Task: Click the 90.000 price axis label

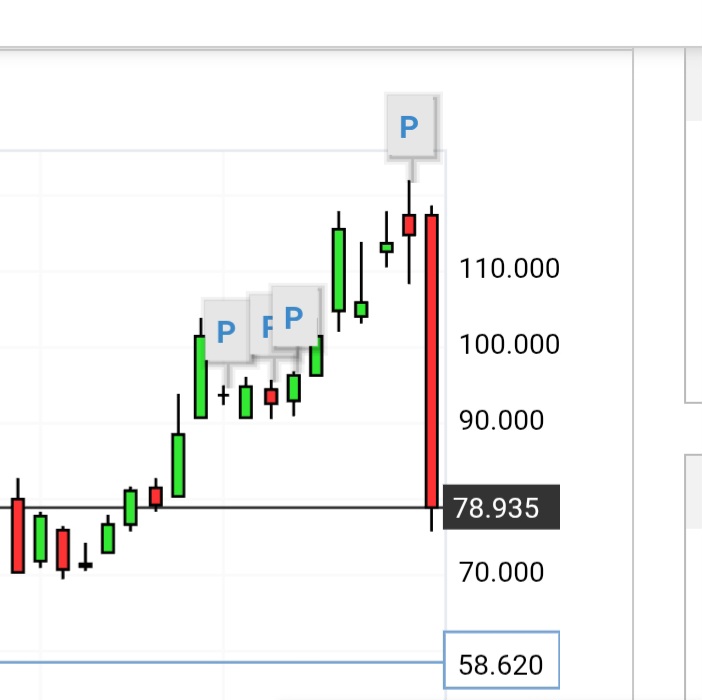Action: [x=501, y=420]
